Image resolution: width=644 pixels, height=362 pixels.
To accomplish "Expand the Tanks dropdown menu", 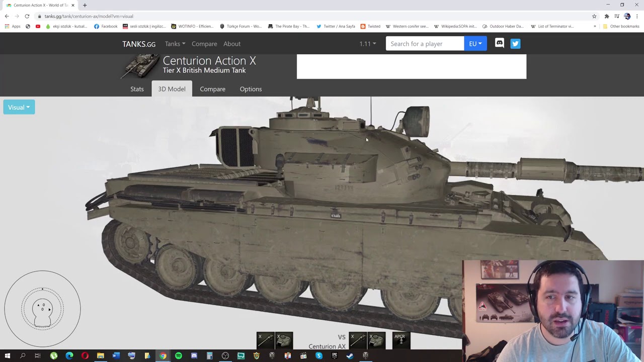I will point(175,44).
